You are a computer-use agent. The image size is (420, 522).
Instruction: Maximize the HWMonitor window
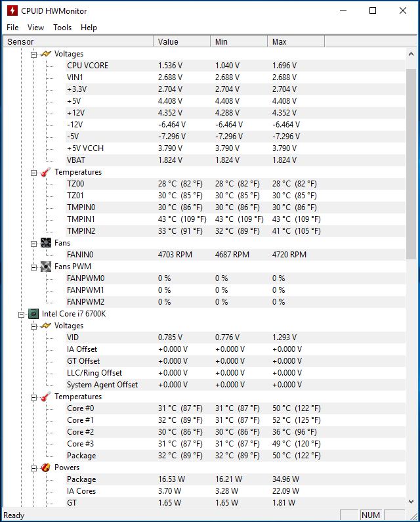click(373, 11)
